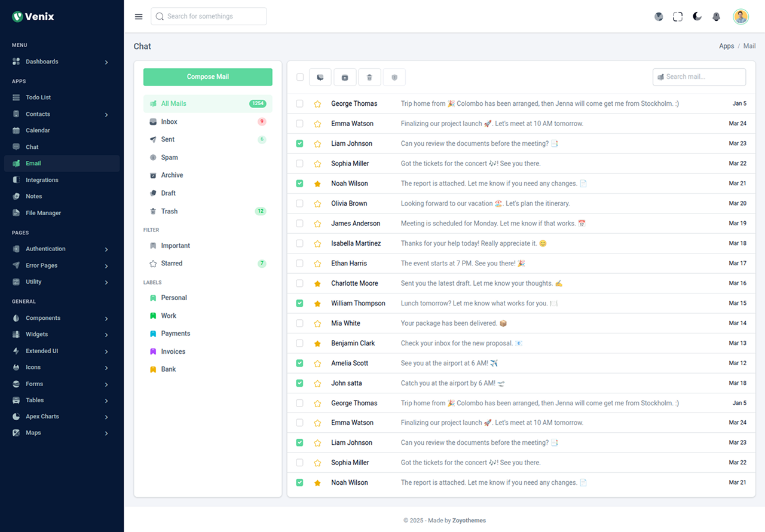The image size is (765, 532).
Task: Expand the Dashboards sidebar menu
Action: (x=60, y=62)
